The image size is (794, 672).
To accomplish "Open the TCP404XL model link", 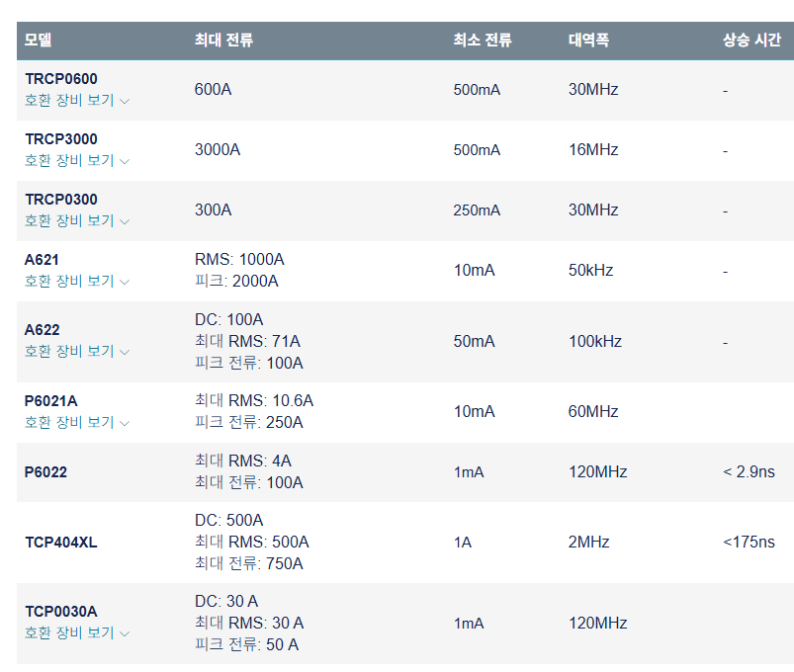I will (61, 543).
